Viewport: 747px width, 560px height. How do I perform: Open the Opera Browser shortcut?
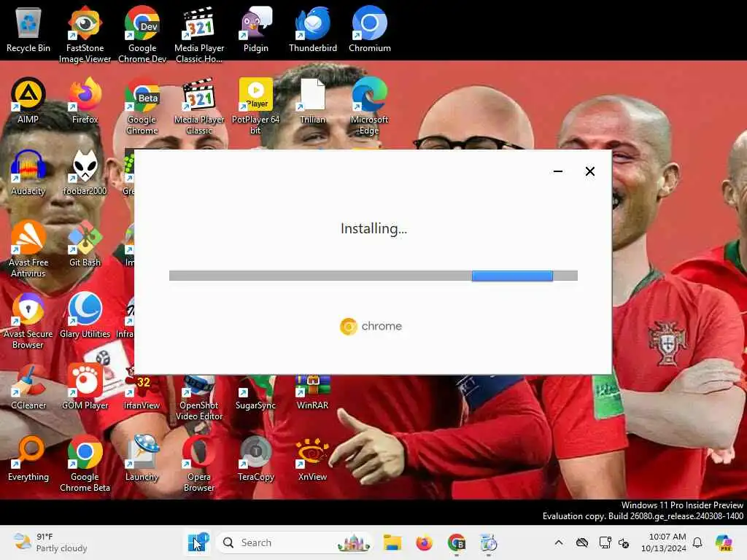[x=199, y=463]
